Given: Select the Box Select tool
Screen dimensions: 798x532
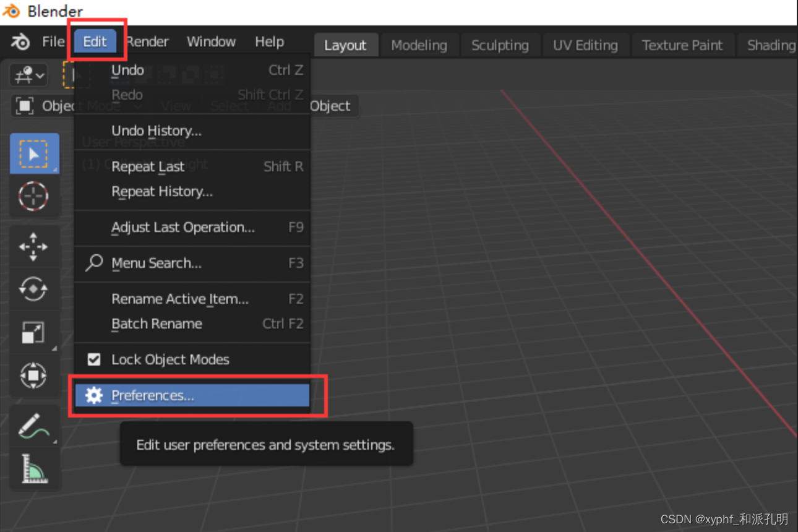Looking at the screenshot, I should [x=34, y=153].
